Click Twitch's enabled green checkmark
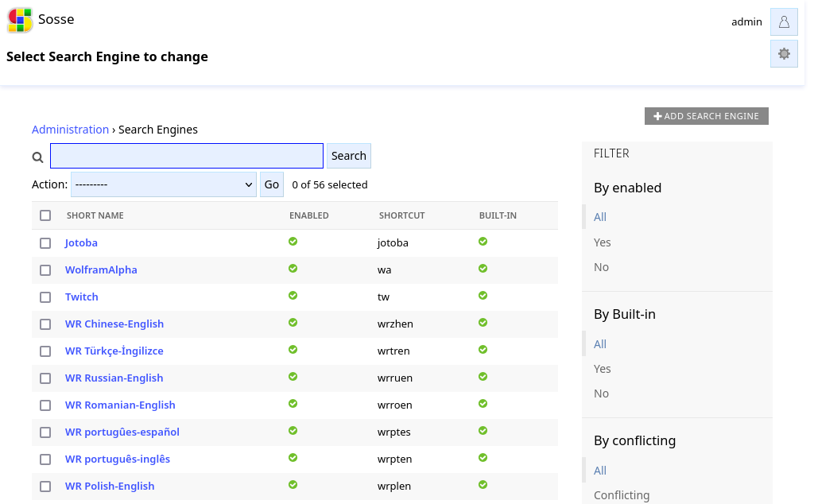The width and height of the screenshot is (814, 504). [293, 296]
